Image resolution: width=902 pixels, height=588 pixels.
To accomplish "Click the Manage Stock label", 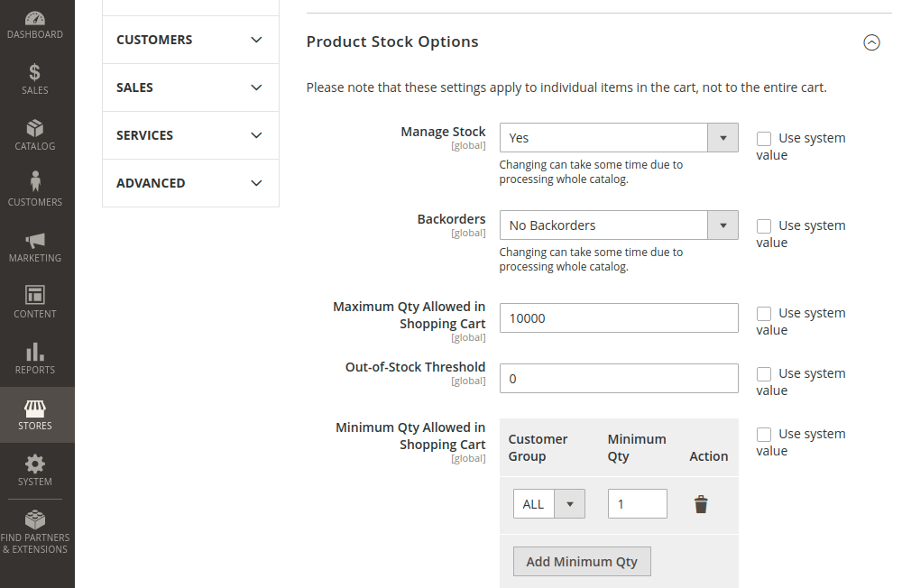I will (x=443, y=132).
